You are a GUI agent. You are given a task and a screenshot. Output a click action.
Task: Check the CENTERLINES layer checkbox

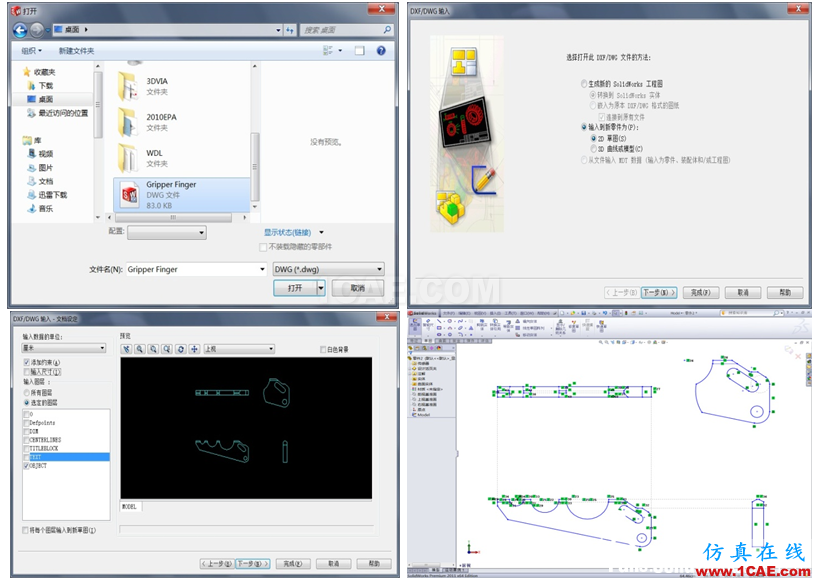pyautogui.click(x=27, y=440)
